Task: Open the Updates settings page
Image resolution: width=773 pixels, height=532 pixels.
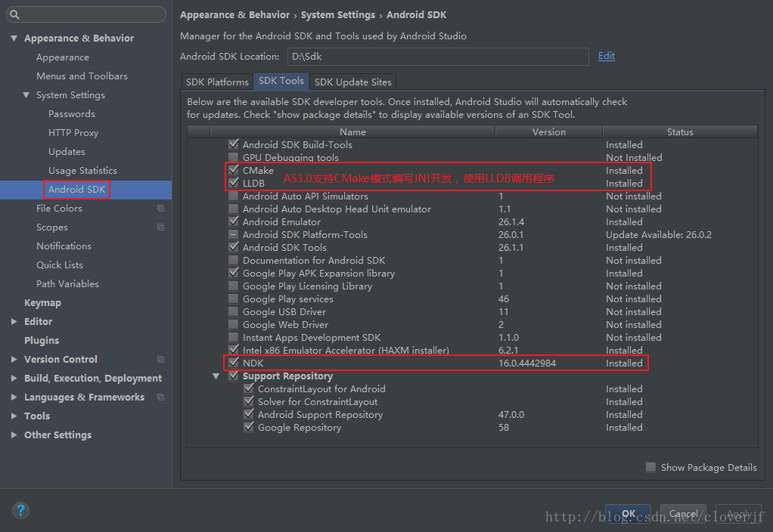Action: click(x=67, y=152)
